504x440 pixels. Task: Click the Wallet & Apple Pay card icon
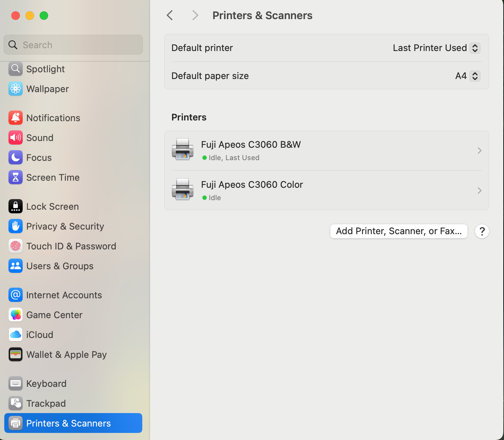tap(16, 355)
